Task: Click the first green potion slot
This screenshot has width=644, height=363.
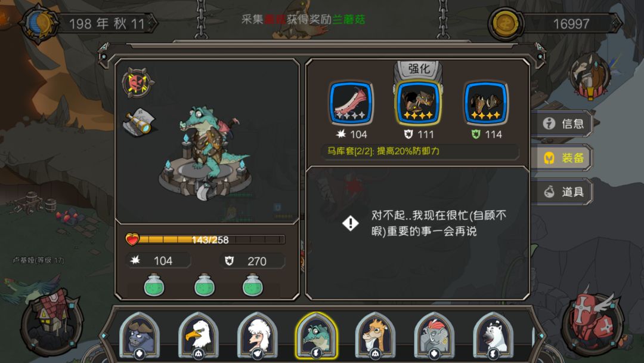Action: coord(154,285)
